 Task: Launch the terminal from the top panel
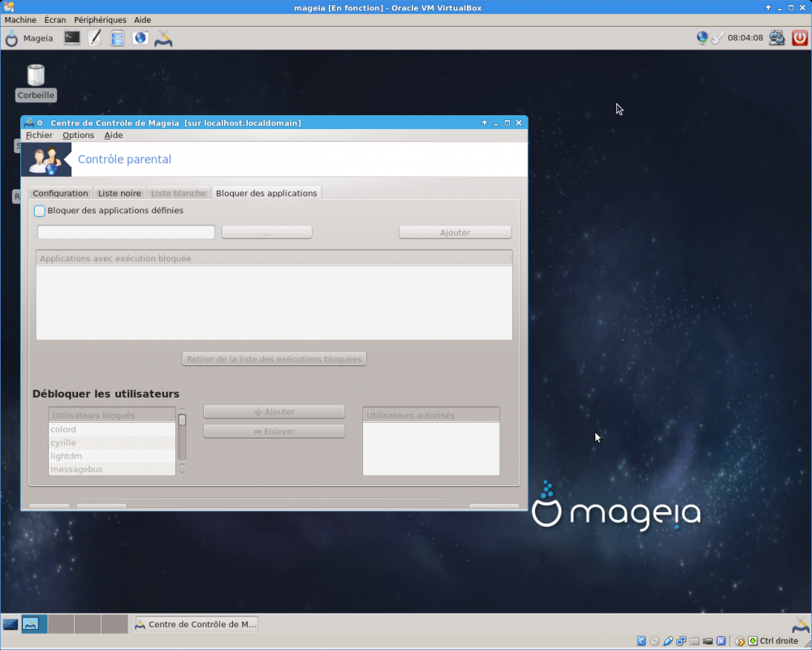(x=72, y=38)
